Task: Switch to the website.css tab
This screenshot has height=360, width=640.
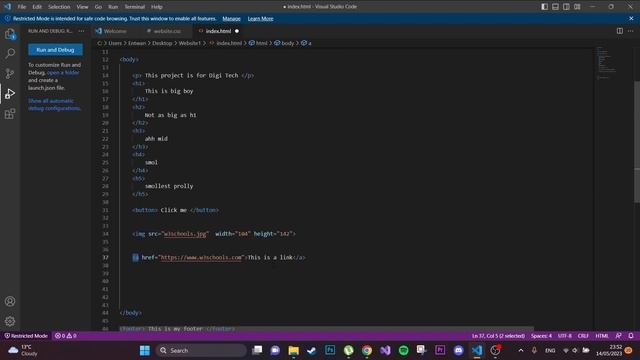Action: 167,31
